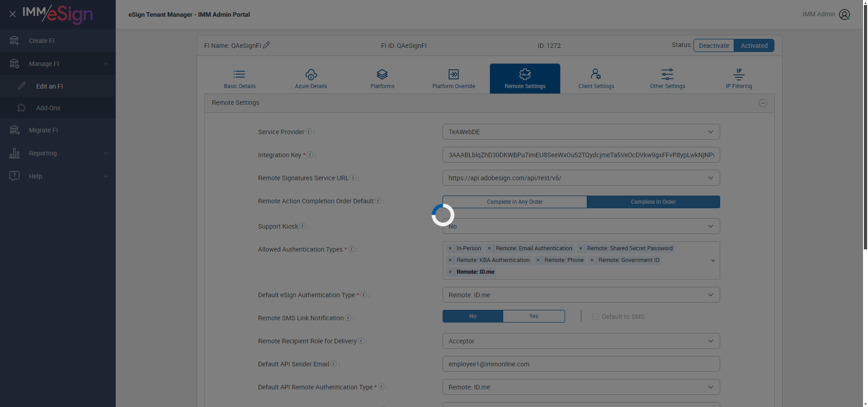
Task: Click Default API Sender Email field
Action: [581, 364]
